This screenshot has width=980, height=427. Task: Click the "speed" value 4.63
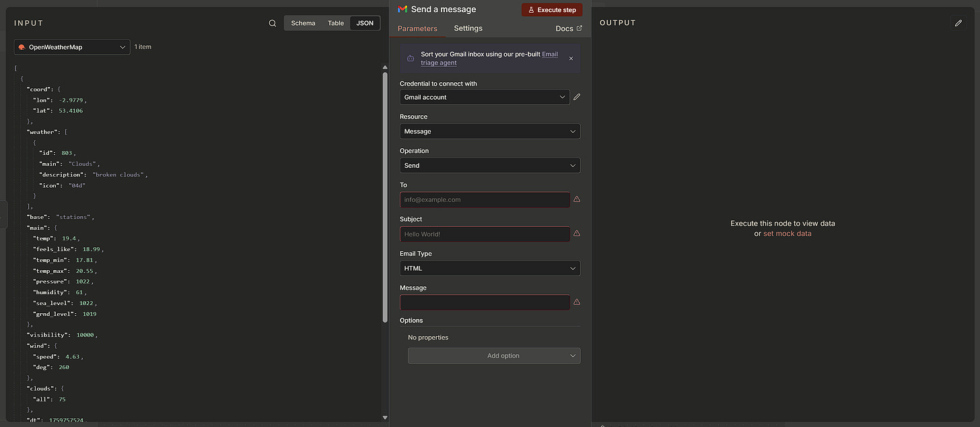73,356
